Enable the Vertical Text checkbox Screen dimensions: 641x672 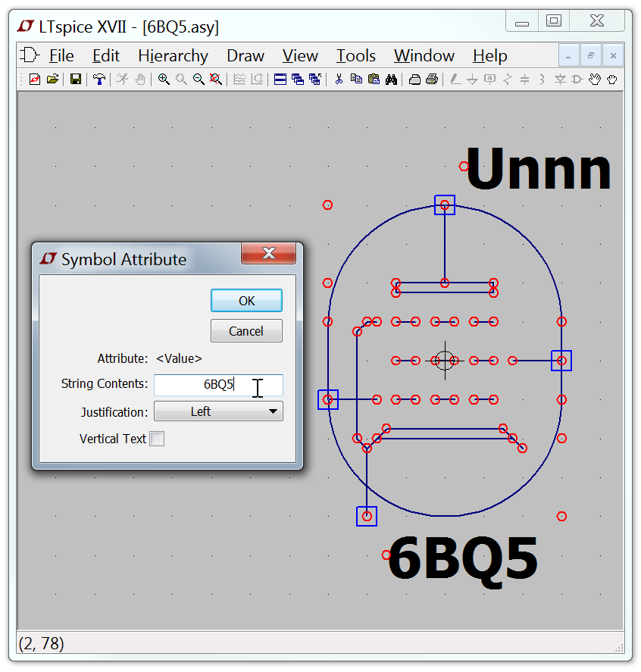(x=157, y=439)
